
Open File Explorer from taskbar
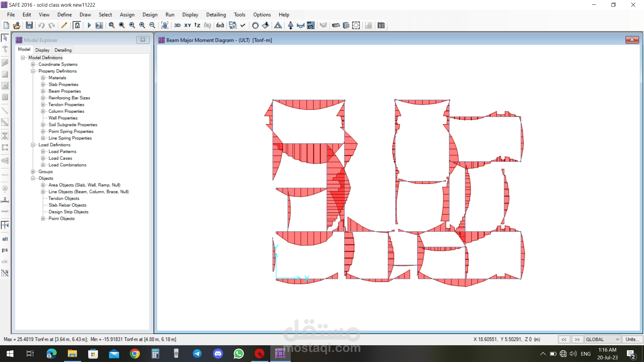72,354
